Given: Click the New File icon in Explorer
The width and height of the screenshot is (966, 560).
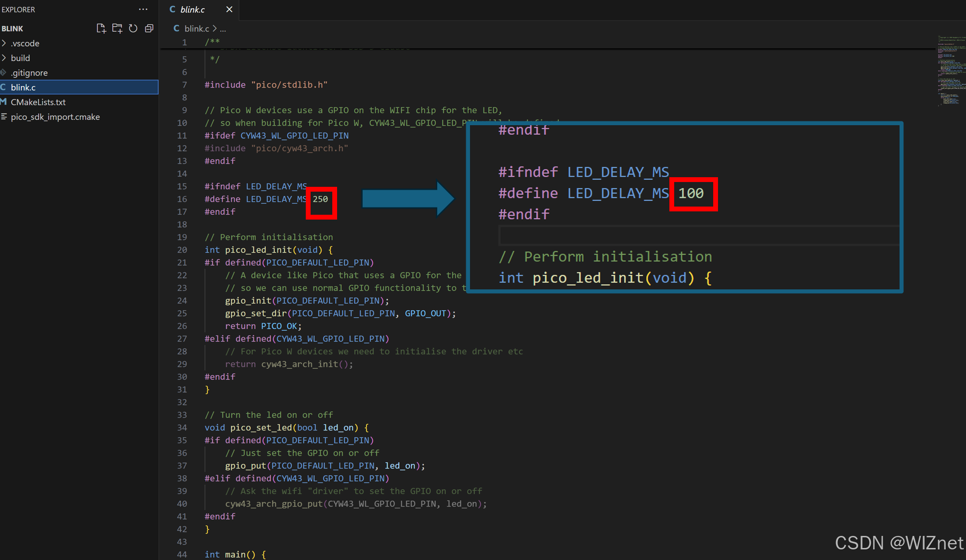Looking at the screenshot, I should [101, 28].
